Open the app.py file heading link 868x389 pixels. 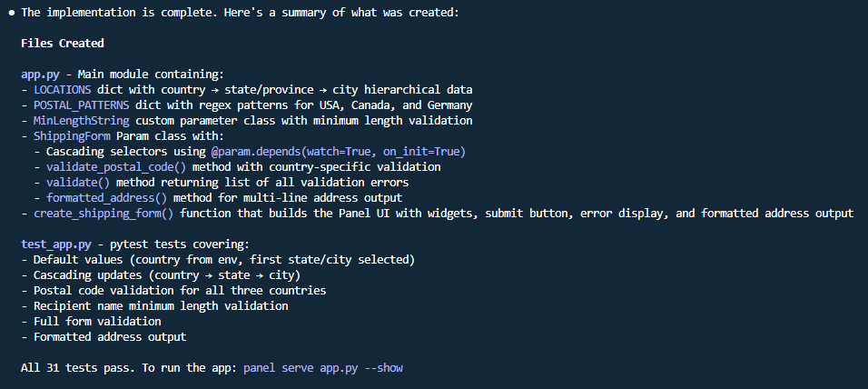coord(41,74)
